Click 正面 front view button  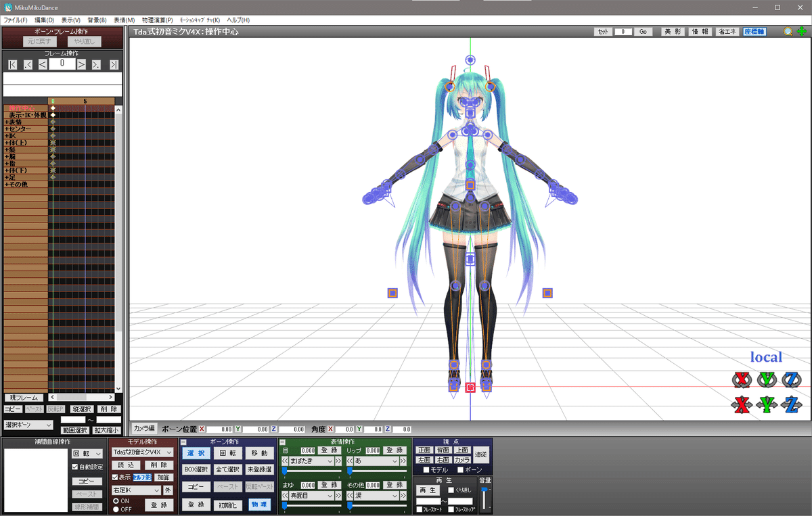click(424, 450)
